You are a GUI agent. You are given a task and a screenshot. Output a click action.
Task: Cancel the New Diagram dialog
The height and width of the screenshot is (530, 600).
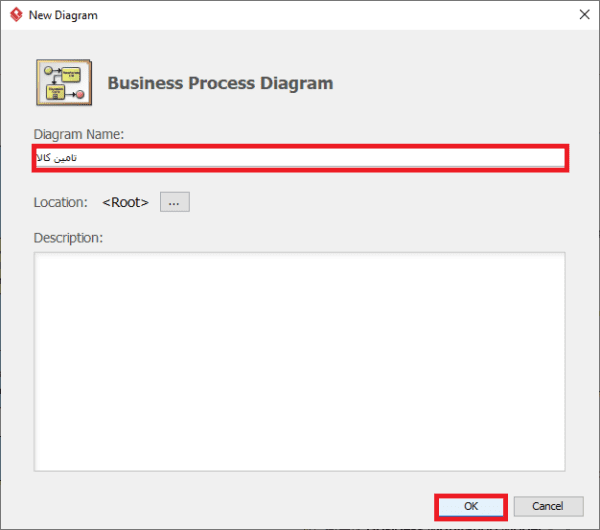click(x=548, y=507)
